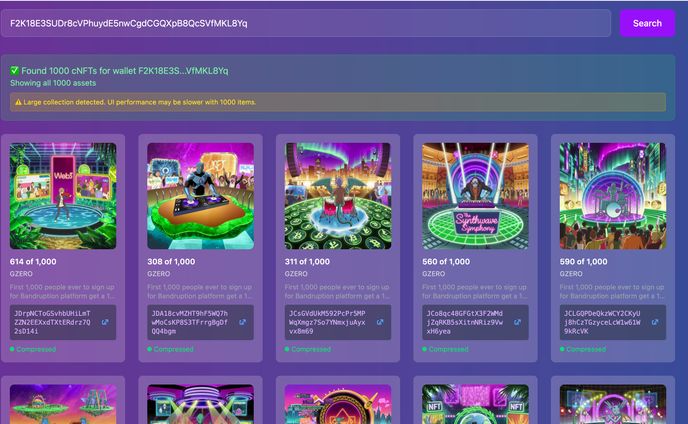
Task: Open the Synthwave Symphony artwork thumbnail
Action: pyautogui.click(x=475, y=196)
